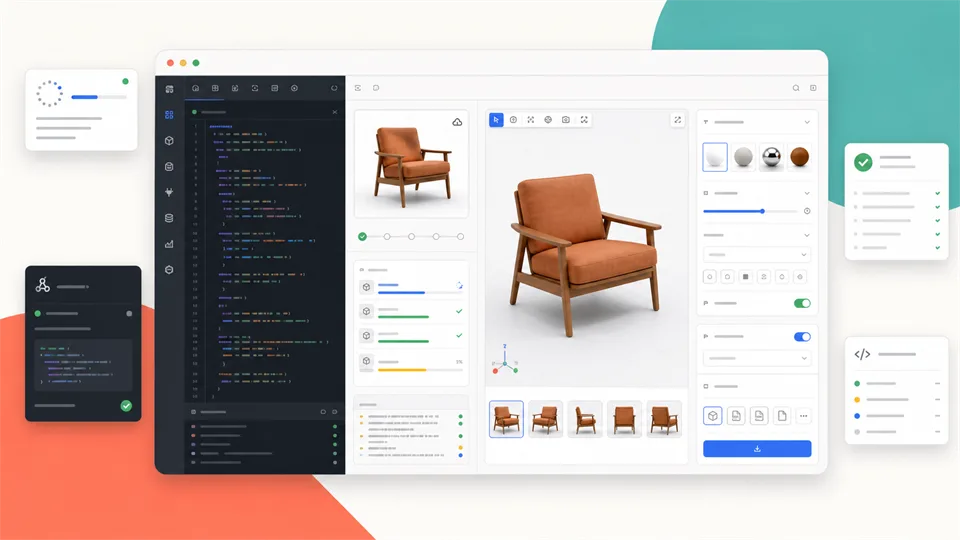Open the blue four-squares dashboard icon in the dark sidebar
The image size is (960, 540).
click(169, 114)
